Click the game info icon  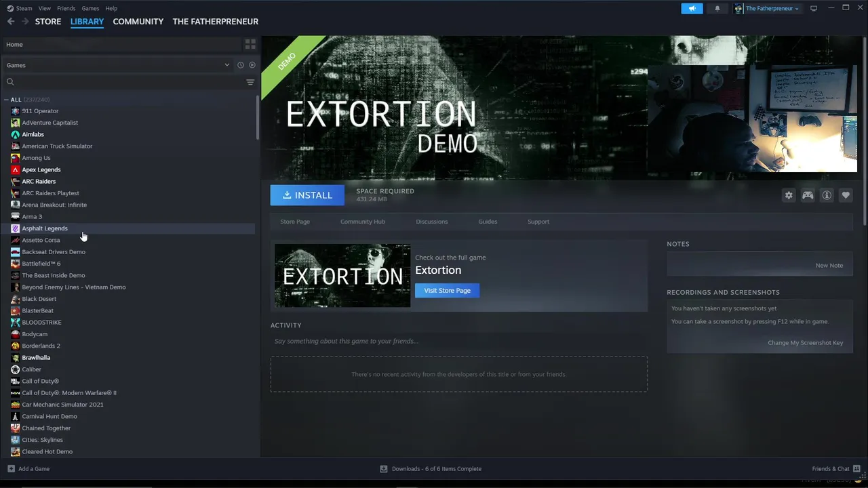pyautogui.click(x=827, y=195)
